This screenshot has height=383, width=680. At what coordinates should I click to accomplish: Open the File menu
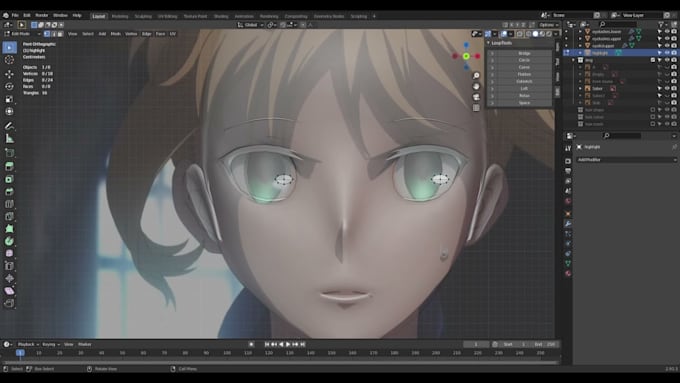pyautogui.click(x=15, y=15)
